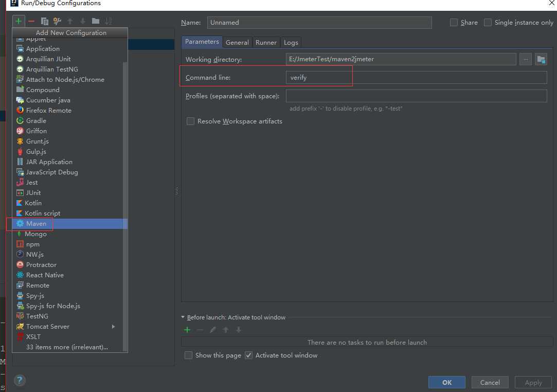Collapse the Before launch section
The image size is (557, 392).
pos(183,317)
